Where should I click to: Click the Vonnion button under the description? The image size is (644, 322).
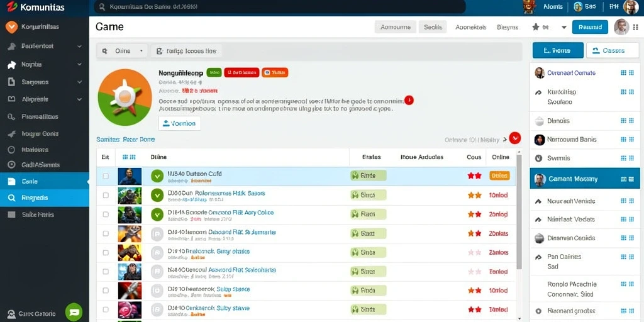coord(179,123)
